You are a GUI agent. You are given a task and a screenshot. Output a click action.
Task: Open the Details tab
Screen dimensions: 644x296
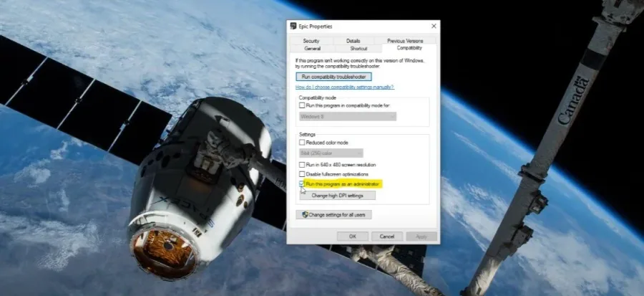pos(353,41)
